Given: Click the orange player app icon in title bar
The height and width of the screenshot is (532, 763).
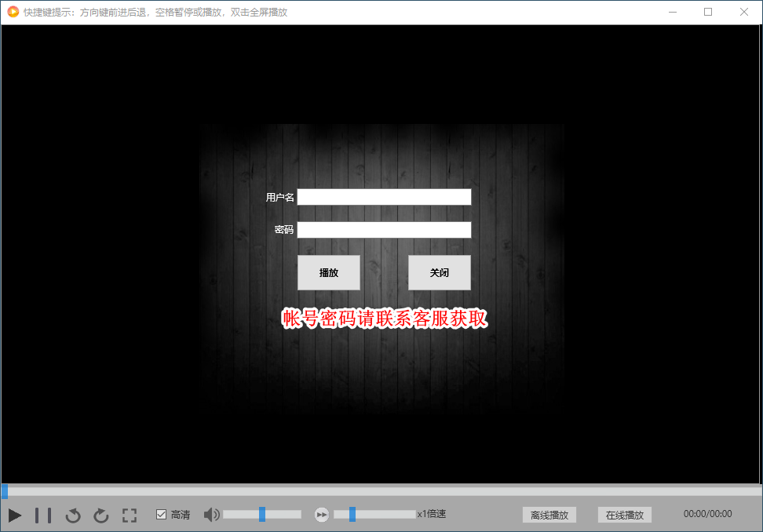Looking at the screenshot, I should click(13, 12).
